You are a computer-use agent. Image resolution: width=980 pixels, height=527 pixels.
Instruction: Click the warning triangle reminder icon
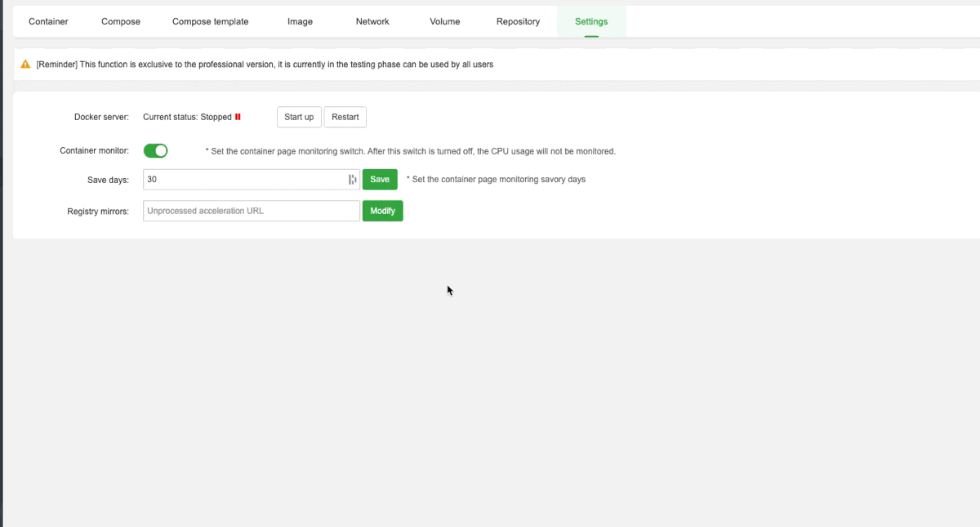click(x=25, y=64)
